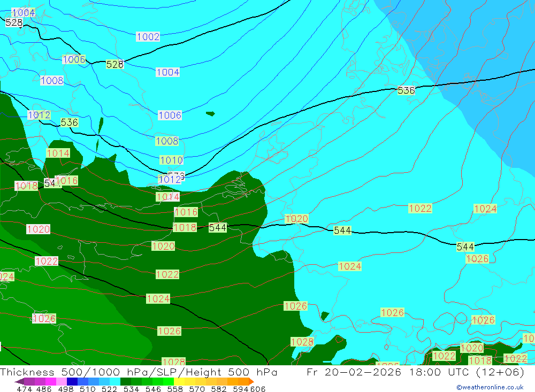This screenshot has height=392, width=535.
Task: Click the 1012 label beside the 536 contour label
Action: [39, 115]
